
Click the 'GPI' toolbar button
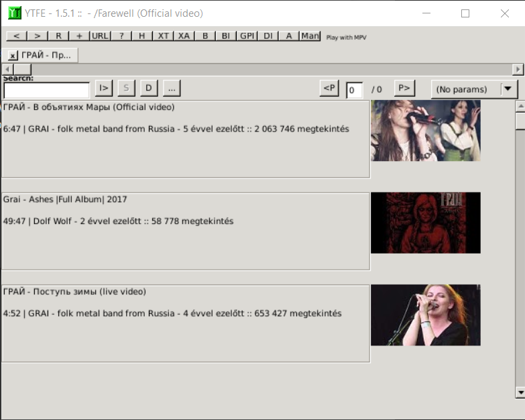coord(247,36)
